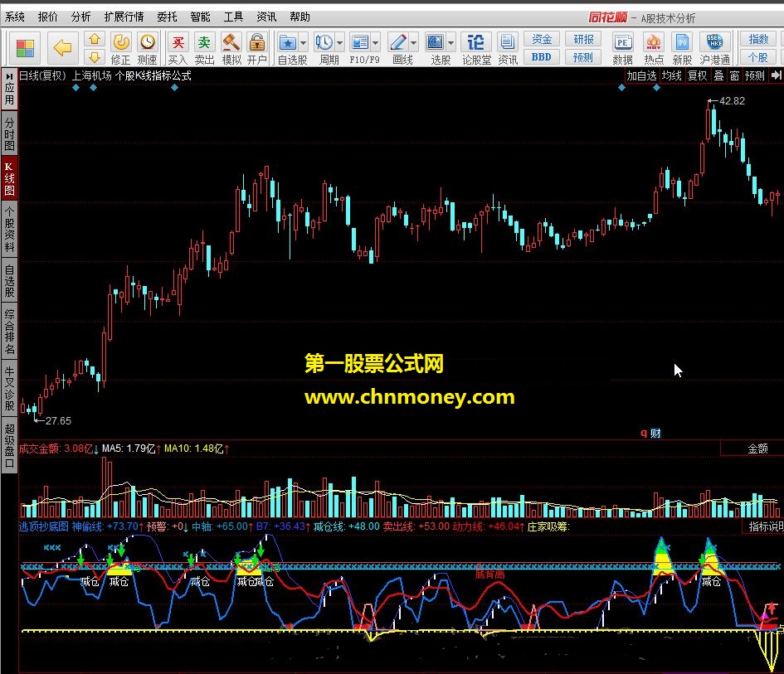784x674 pixels.
Task: Toggle 叠 overlay mode
Action: (x=718, y=75)
